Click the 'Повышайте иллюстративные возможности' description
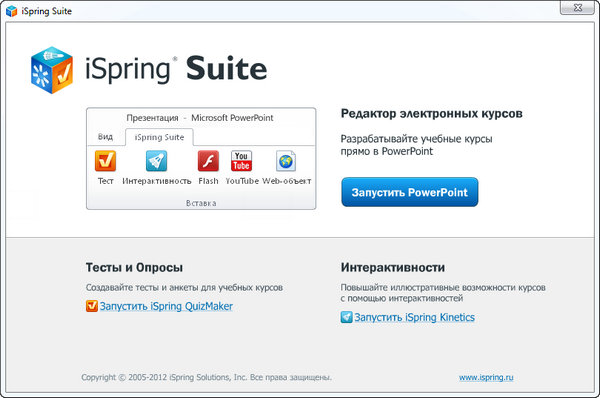 (x=443, y=293)
